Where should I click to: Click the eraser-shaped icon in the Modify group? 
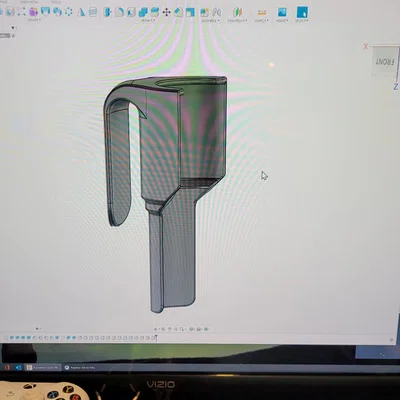click(x=178, y=12)
